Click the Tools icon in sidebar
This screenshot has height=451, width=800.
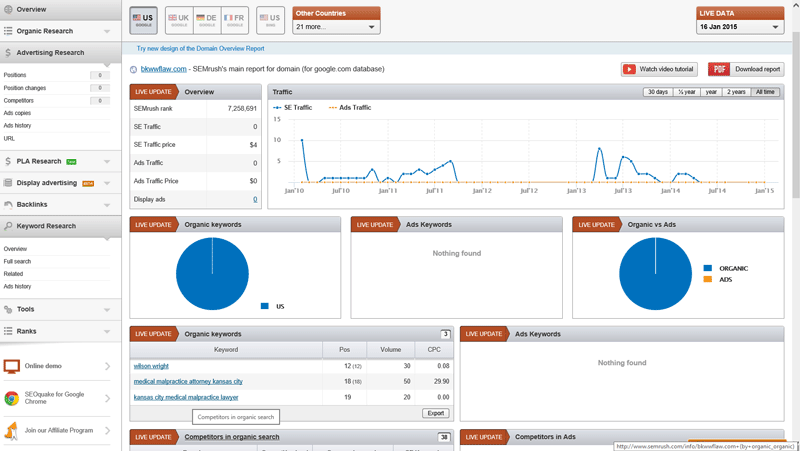8,309
